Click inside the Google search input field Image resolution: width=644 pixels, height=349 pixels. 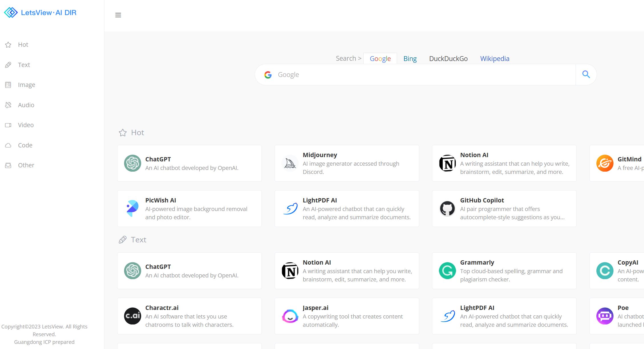(399, 74)
